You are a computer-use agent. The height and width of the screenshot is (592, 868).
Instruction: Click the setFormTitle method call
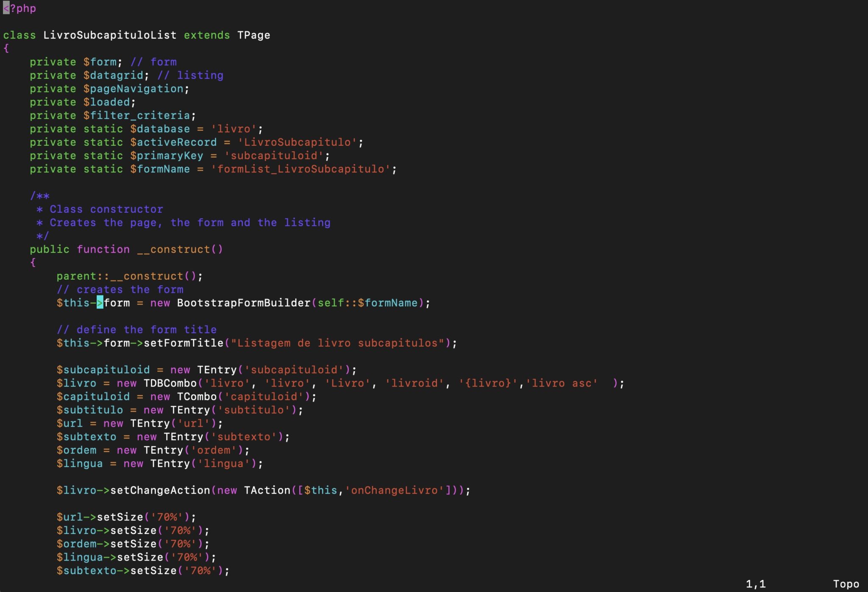(183, 343)
